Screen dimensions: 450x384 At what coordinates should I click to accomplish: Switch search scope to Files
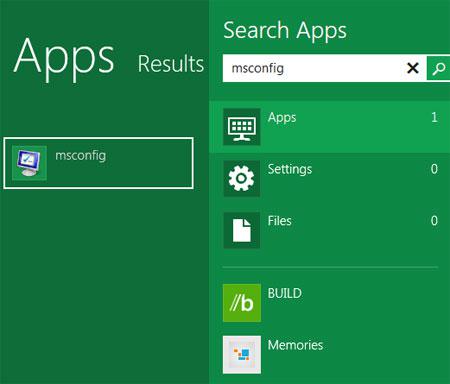pyautogui.click(x=280, y=221)
